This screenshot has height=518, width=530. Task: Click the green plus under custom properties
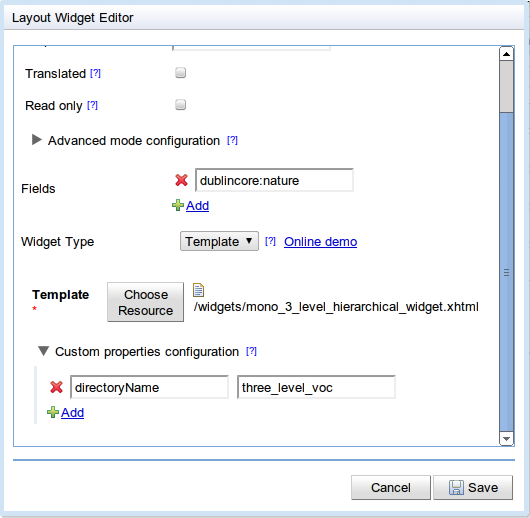click(53, 412)
